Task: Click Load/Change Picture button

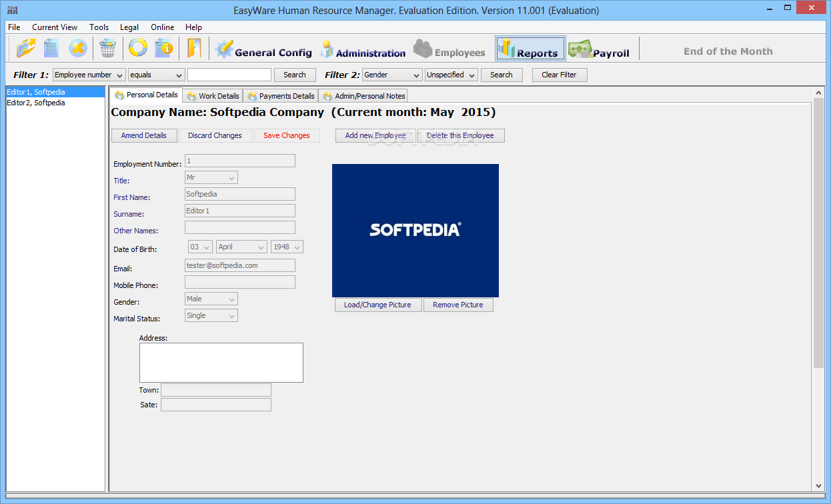Action: click(x=377, y=305)
